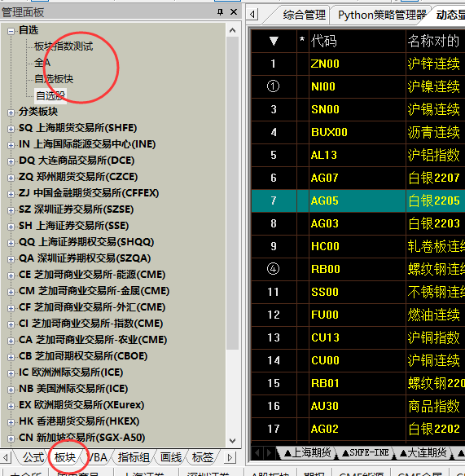Expand EX 欧洲期货交易所(XEurex)
The image size is (465, 476).
click(x=11, y=406)
